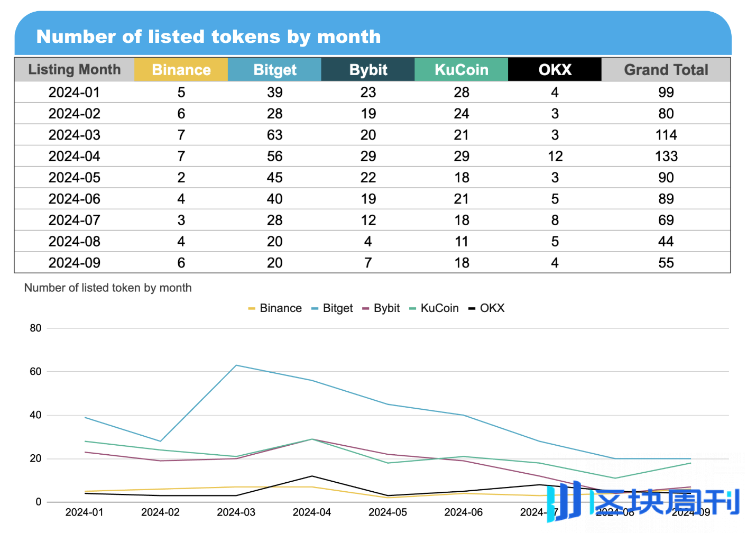Click Bybit value 7 in 2024-09 row
The image size is (756, 533).
click(x=368, y=263)
